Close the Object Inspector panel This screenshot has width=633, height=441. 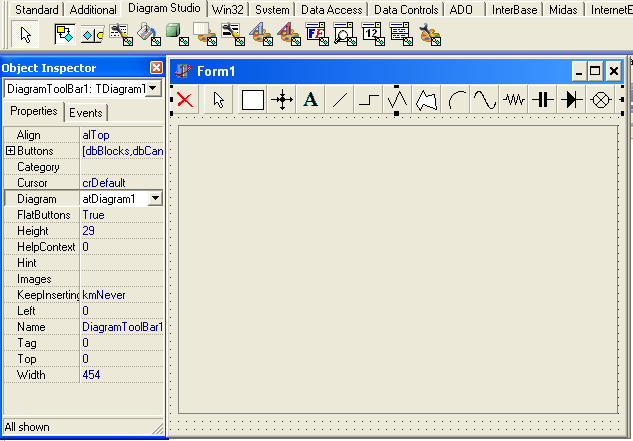pos(156,67)
